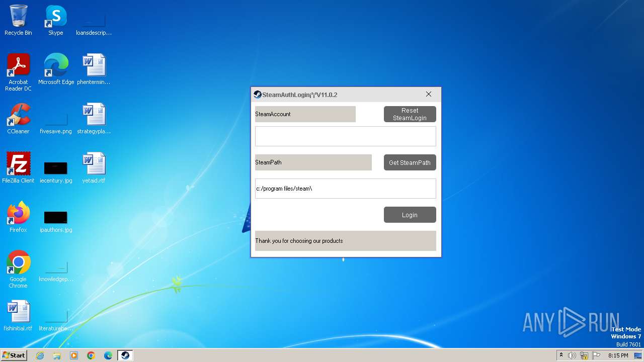Open File Explorer from taskbar

tap(57, 355)
